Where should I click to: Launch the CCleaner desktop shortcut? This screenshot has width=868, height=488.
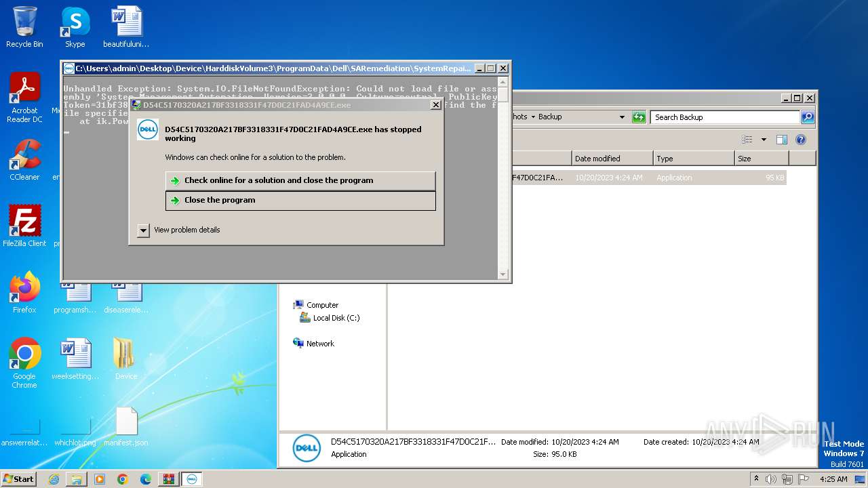(24, 160)
